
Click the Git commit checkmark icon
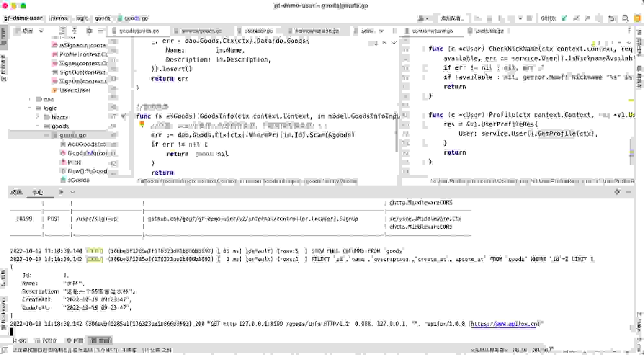click(564, 18)
